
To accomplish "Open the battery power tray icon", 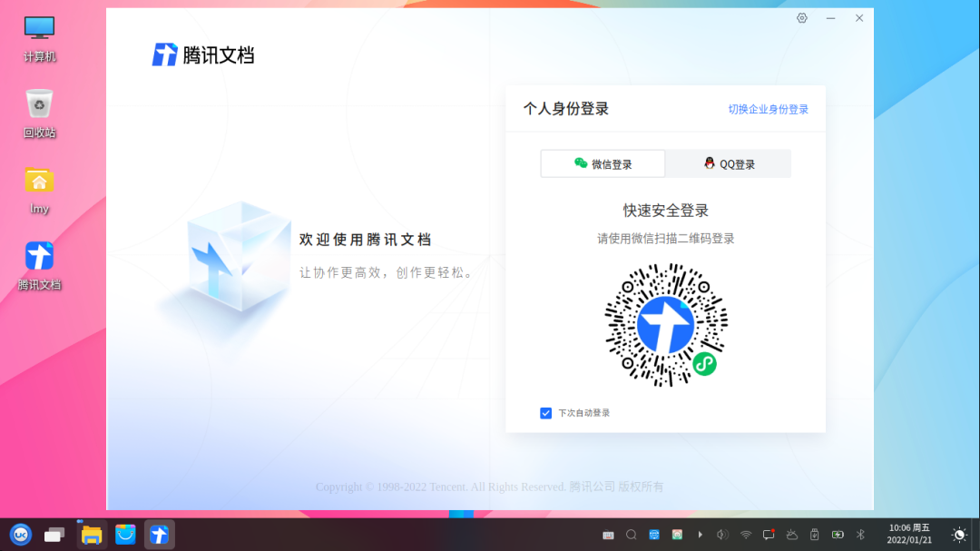I will [838, 535].
